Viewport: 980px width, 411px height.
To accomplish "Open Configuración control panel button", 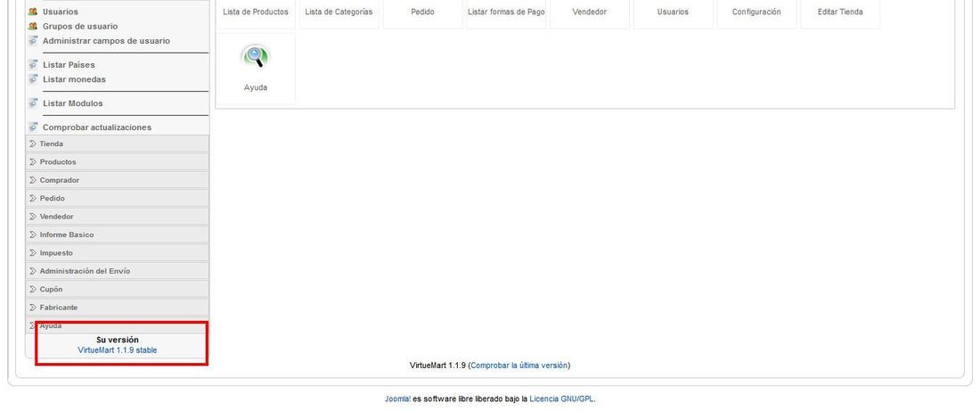I will tap(756, 12).
